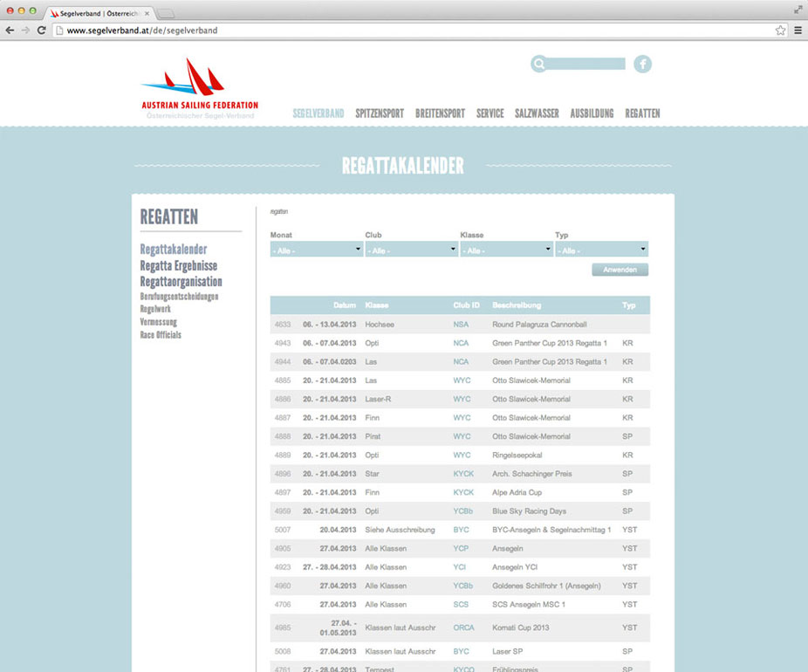Click the Facebook icon in header

[x=642, y=64]
